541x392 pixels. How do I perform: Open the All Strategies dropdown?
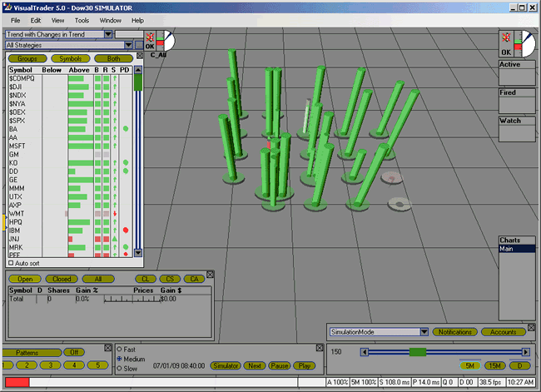click(128, 45)
